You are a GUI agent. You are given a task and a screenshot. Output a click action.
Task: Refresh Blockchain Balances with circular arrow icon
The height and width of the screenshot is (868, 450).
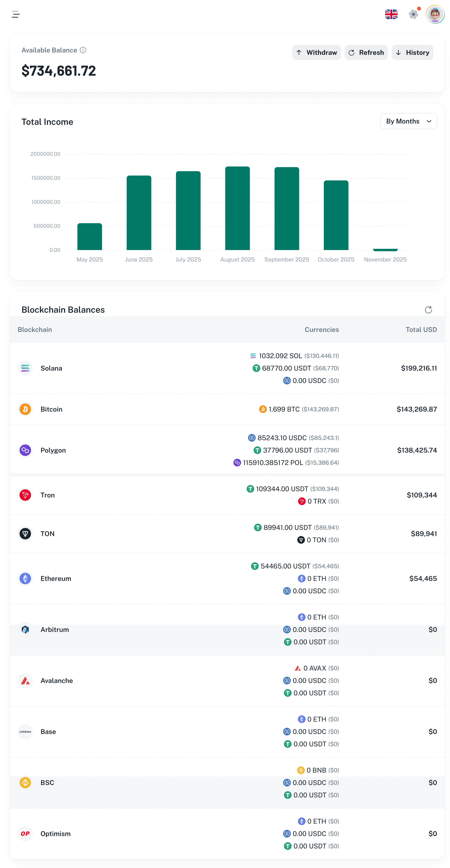tap(428, 310)
